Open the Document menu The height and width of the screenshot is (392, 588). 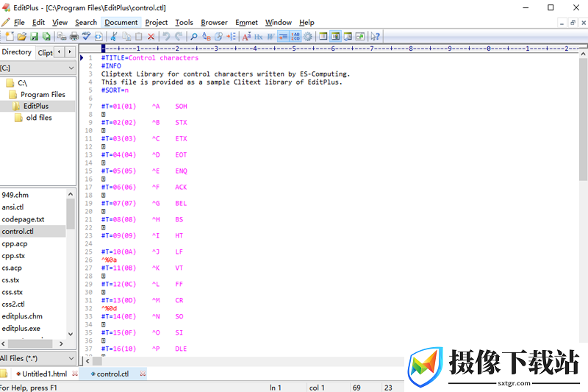coord(121,23)
